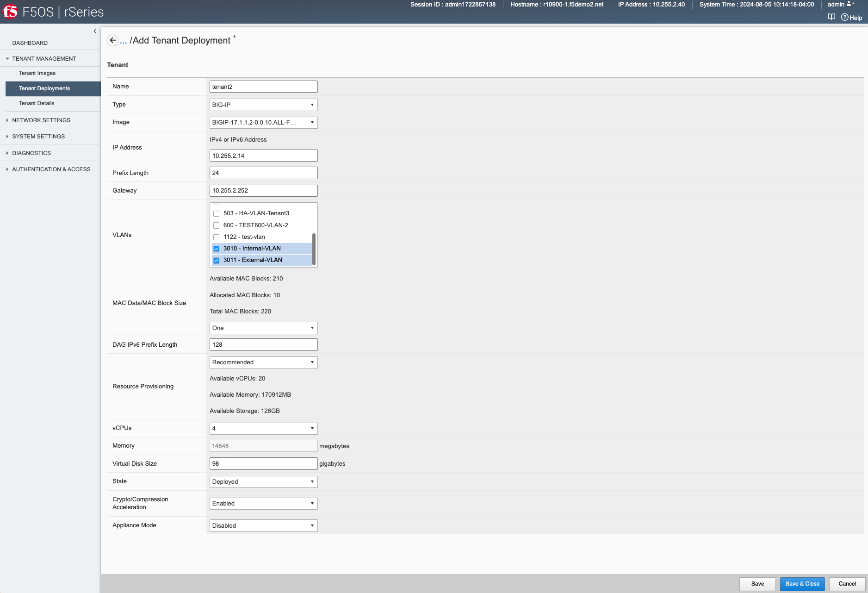Collapse the sidebar with chevron icon

tap(95, 31)
